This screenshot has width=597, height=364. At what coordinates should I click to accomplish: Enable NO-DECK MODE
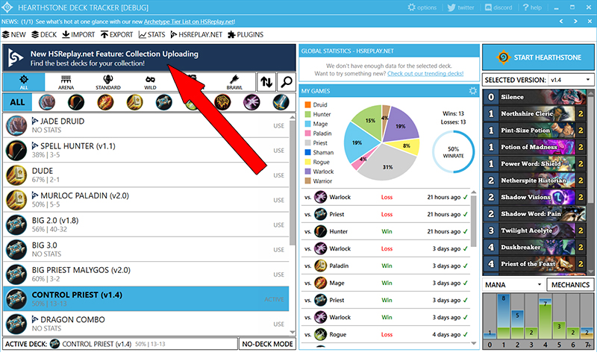tap(267, 344)
